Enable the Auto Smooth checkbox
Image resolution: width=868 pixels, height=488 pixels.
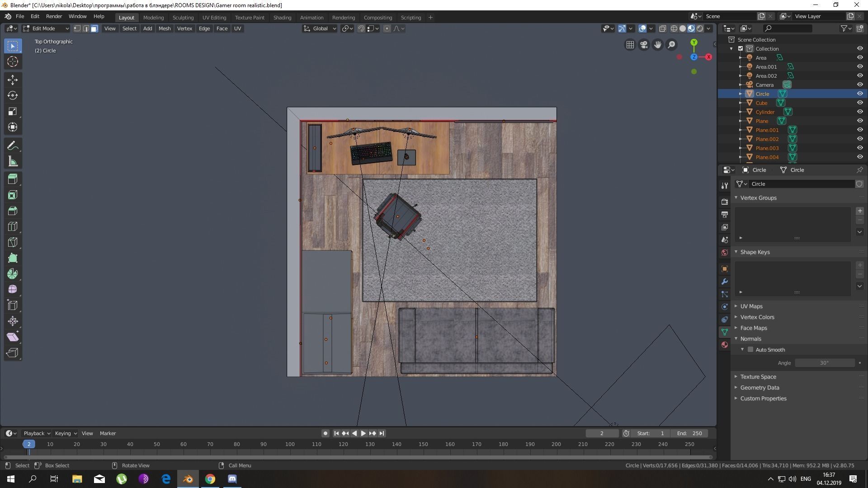[750, 350]
